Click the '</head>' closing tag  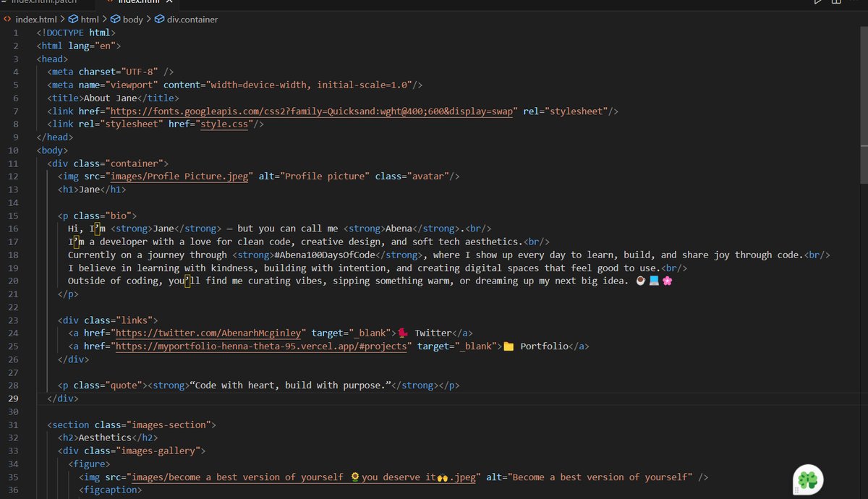click(x=55, y=137)
